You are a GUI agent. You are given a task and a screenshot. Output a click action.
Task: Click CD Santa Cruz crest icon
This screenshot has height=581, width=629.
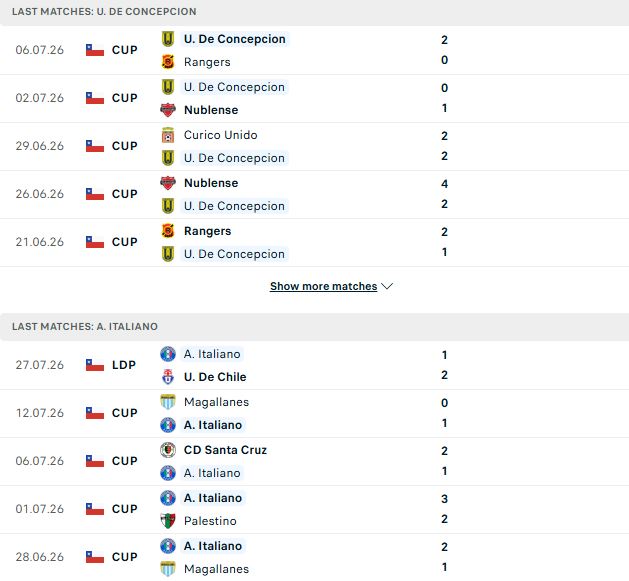pos(168,450)
